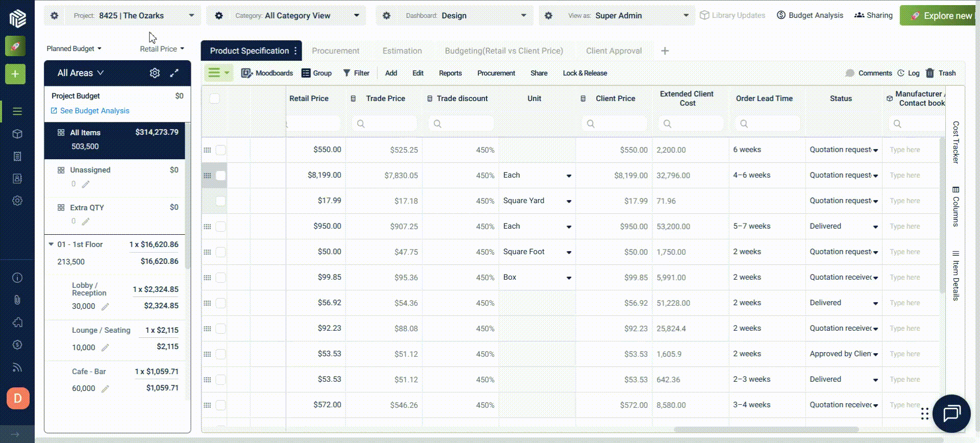Click Explore new button
The image size is (980, 443).
click(939, 16)
